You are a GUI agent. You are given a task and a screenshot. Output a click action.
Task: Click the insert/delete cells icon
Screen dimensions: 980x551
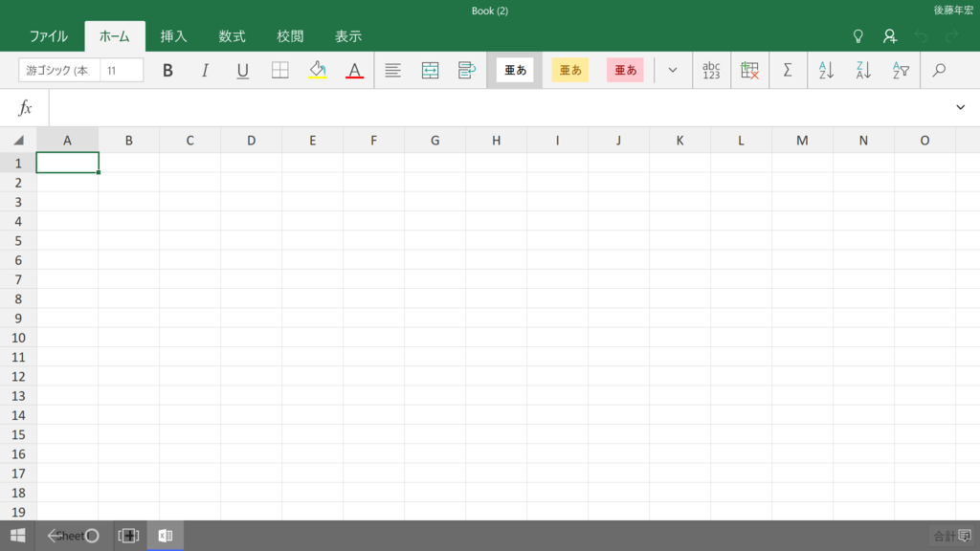click(x=749, y=70)
